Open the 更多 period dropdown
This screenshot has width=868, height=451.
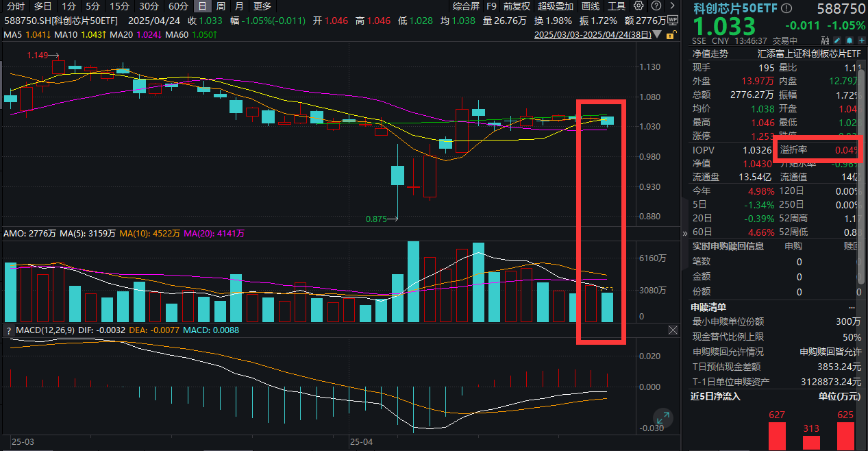point(262,6)
